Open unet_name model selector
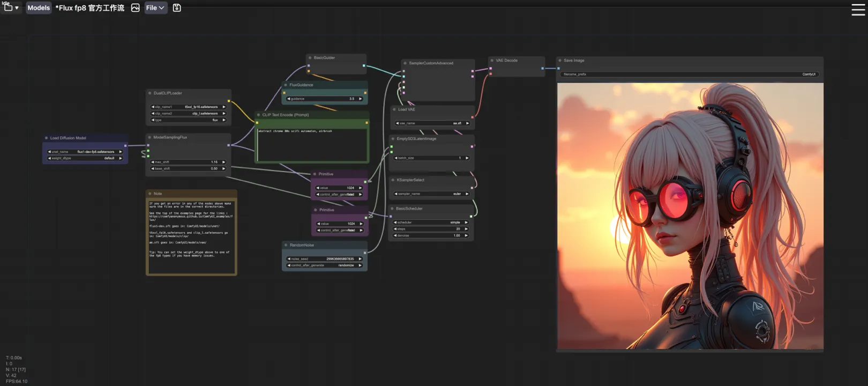 pos(85,152)
